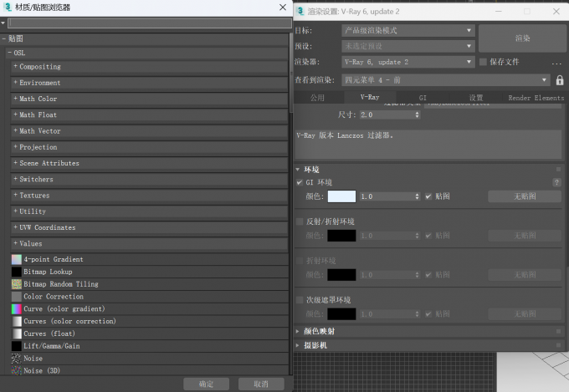Select the Noise (3D) map icon
This screenshot has width=569, height=392.
[17, 370]
